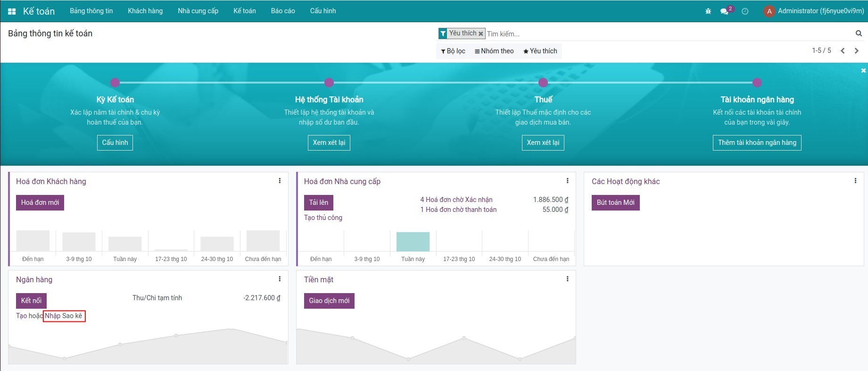
Task: Click the Tuần này bar in vendor bills chart
Action: pos(413,242)
